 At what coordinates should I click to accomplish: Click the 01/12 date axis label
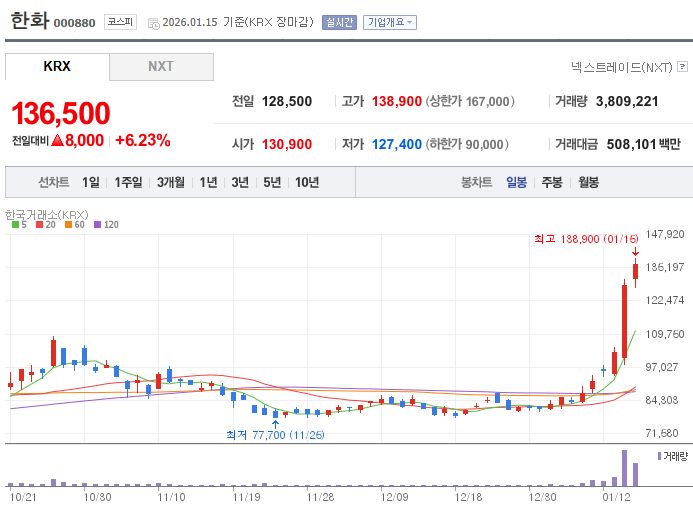(x=617, y=497)
